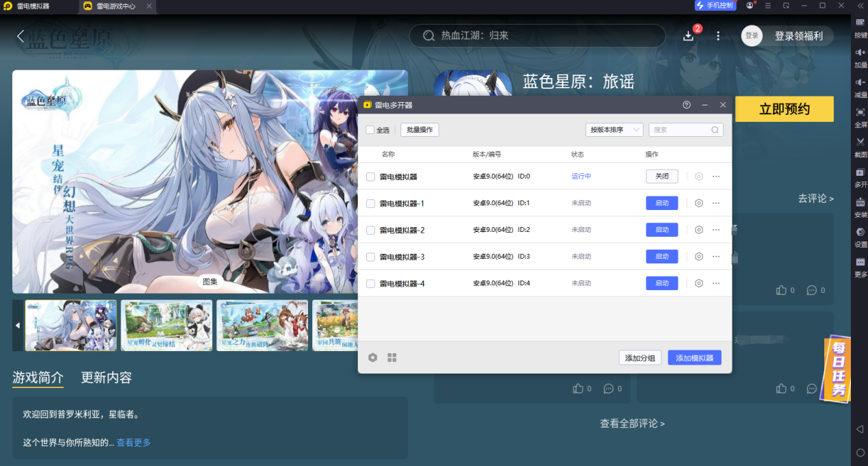
Task: Select the 更新内容 tab
Action: pyautogui.click(x=106, y=377)
